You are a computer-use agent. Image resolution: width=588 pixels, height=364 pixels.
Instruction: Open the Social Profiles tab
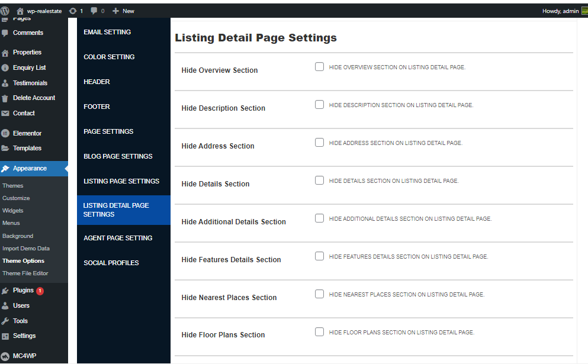click(x=111, y=263)
